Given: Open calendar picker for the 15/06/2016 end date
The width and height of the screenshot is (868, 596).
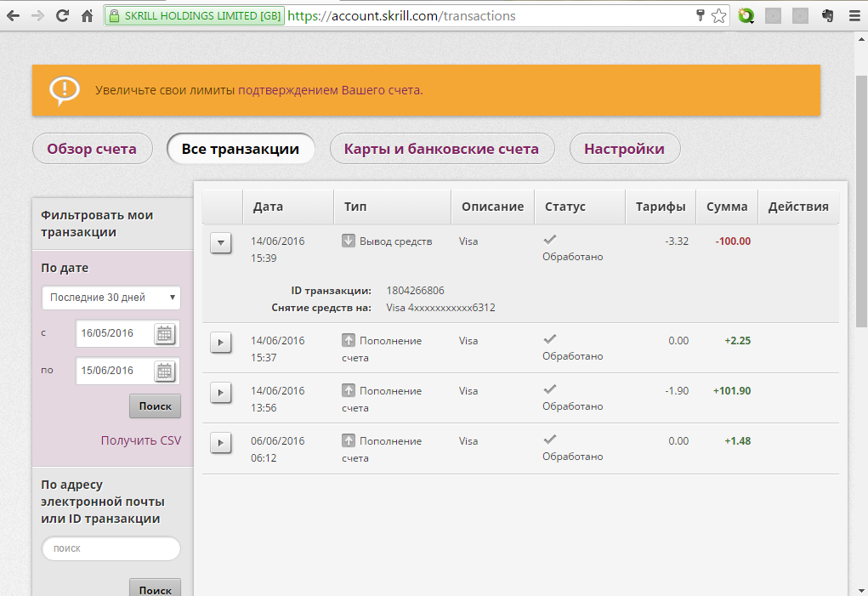Looking at the screenshot, I should point(164,371).
